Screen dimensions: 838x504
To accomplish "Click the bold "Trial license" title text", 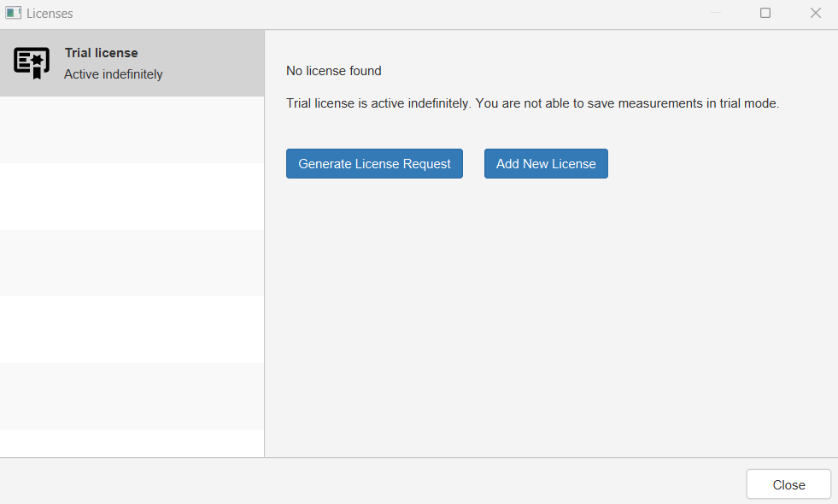I will (101, 53).
